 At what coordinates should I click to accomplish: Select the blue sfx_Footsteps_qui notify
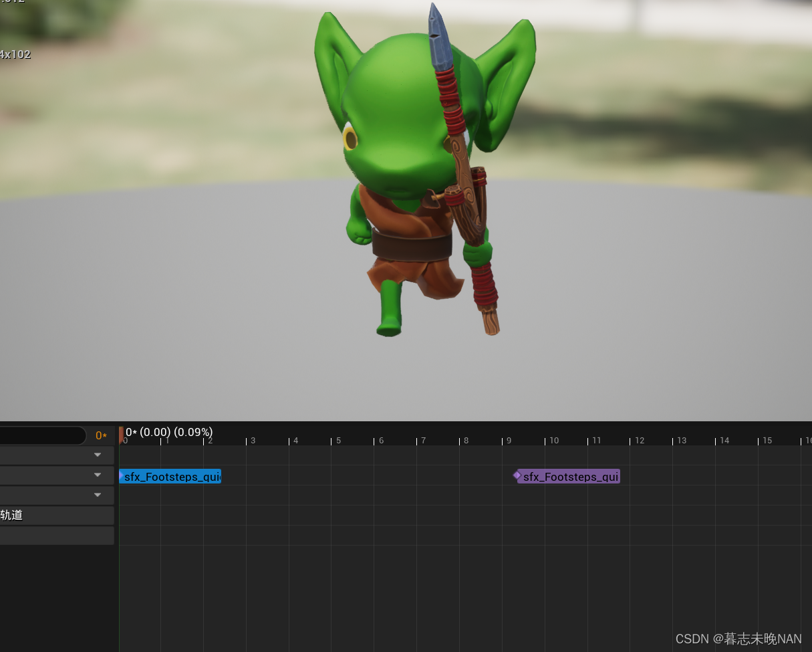tap(170, 476)
